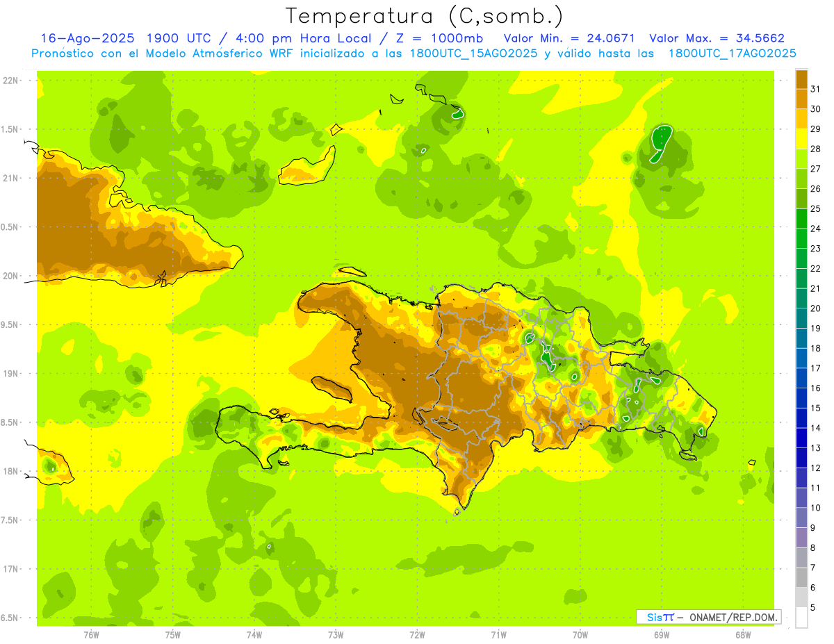Click the dark brown swatch above 31
The width and height of the screenshot is (834, 644).
[801, 79]
